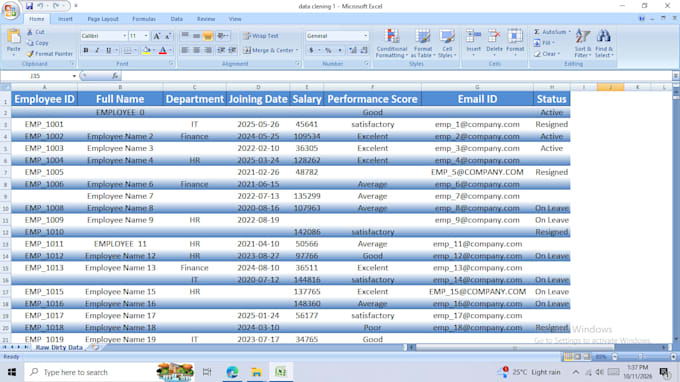The height and width of the screenshot is (382, 680).
Task: Open Find & Select tool
Action: 604,43
